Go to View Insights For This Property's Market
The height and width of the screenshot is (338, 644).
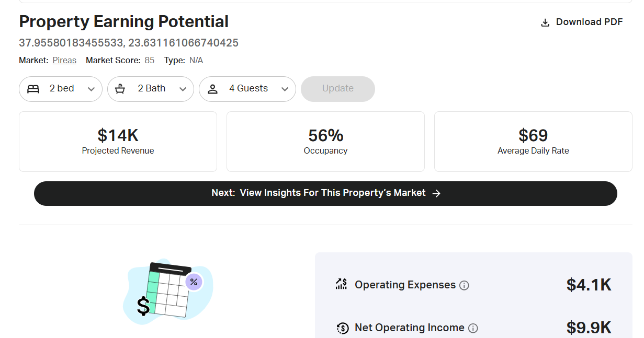[x=325, y=193]
